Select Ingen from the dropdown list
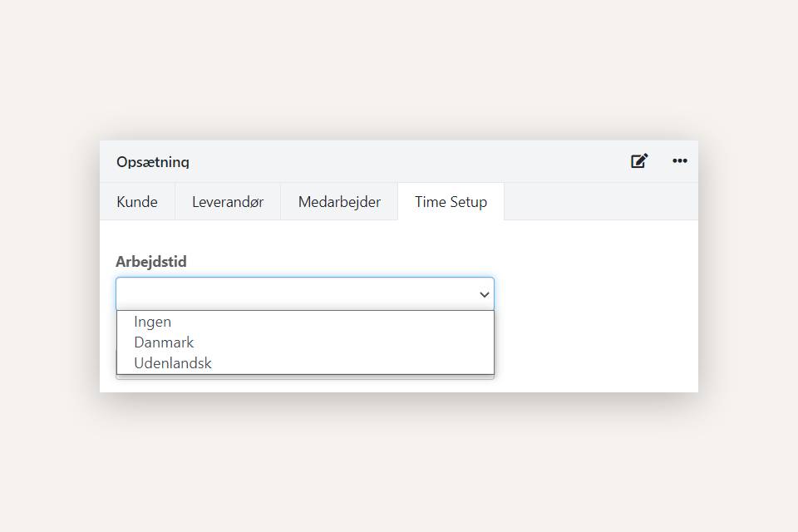 pos(153,322)
